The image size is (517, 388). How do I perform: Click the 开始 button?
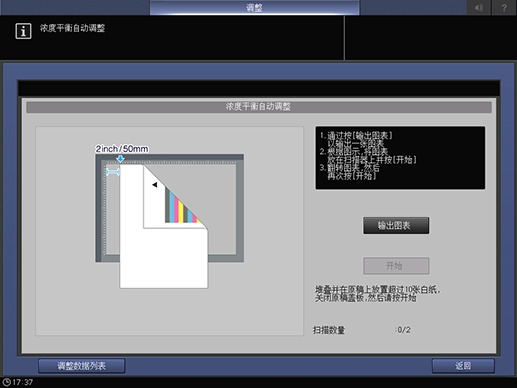(396, 266)
